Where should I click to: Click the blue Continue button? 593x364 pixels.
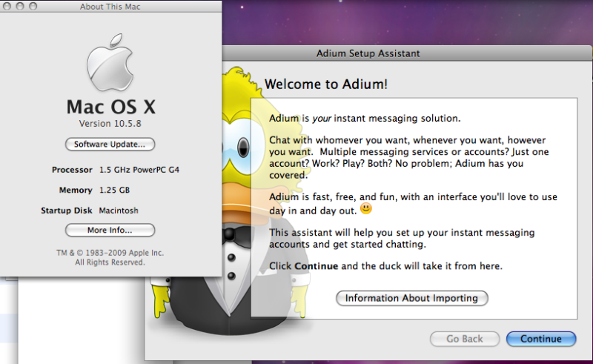point(541,339)
